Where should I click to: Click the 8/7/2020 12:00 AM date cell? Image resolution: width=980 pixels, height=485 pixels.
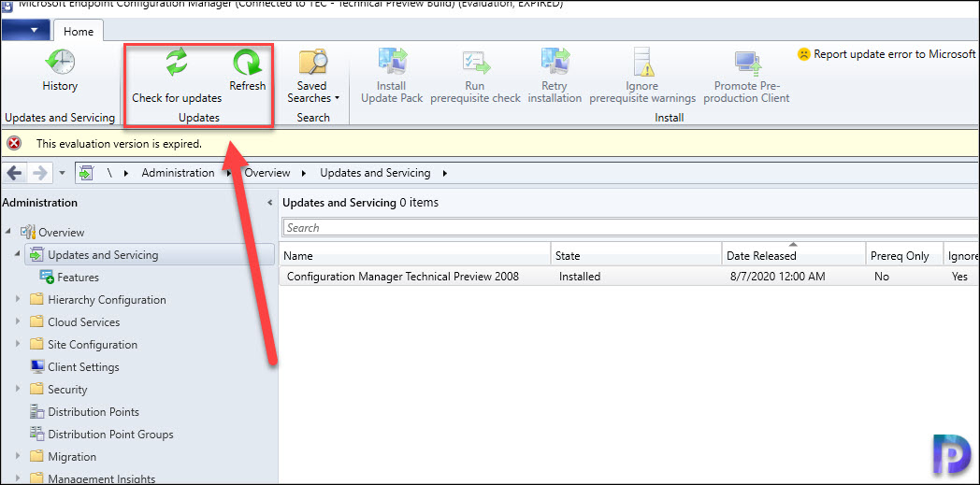pos(777,277)
